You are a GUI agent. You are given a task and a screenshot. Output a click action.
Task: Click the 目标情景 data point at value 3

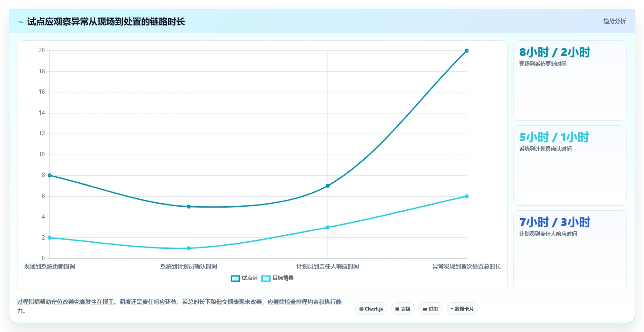point(327,227)
